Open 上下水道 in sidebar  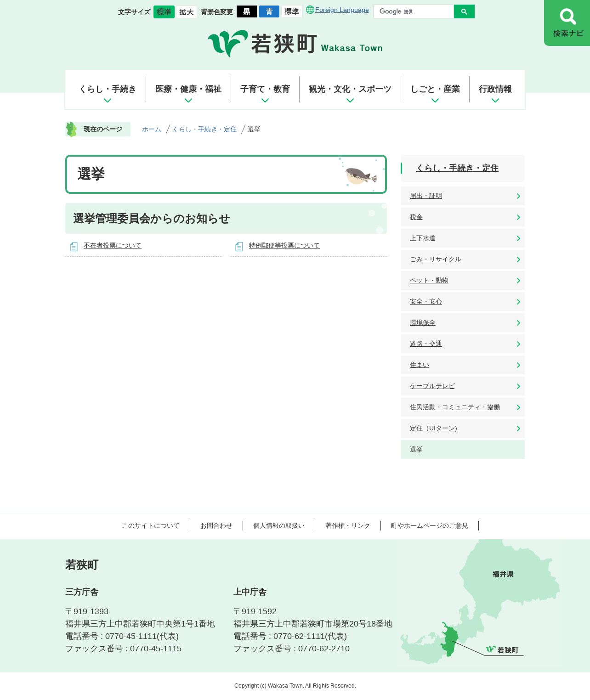(463, 238)
